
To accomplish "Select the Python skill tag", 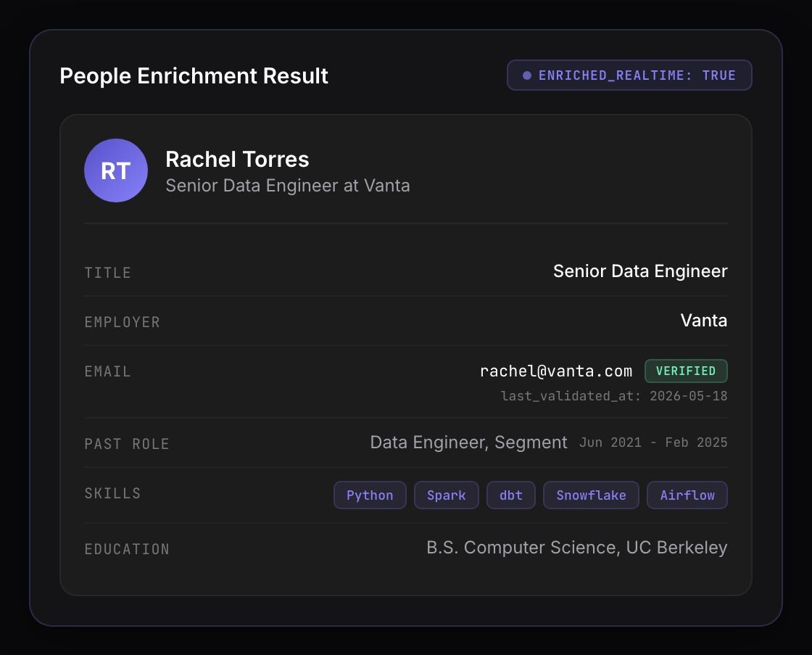I will [x=370, y=495].
